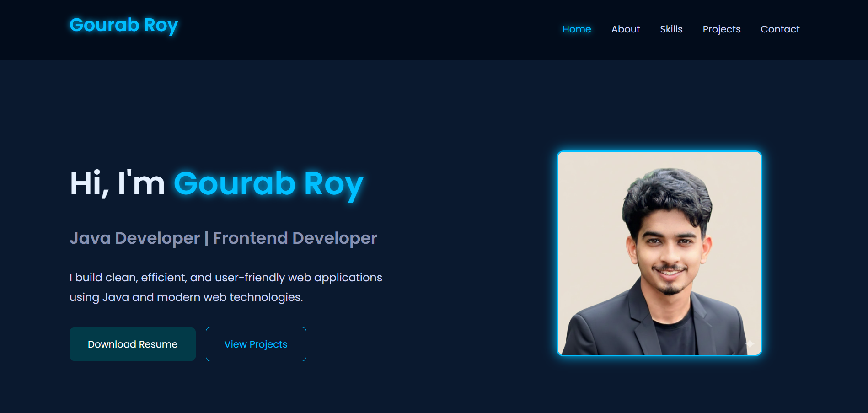Open Contact from the top menu

click(x=780, y=29)
